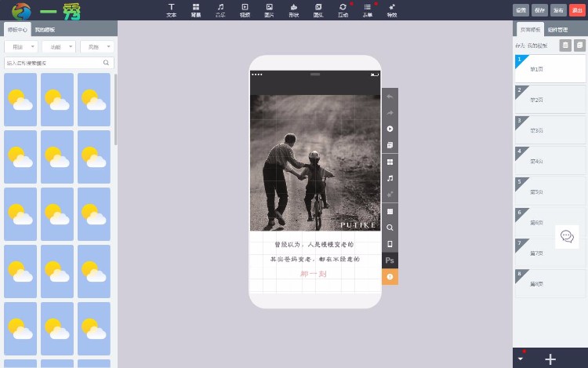Open the 表单 form tool
Screen dimensions: 588x368
point(368,10)
